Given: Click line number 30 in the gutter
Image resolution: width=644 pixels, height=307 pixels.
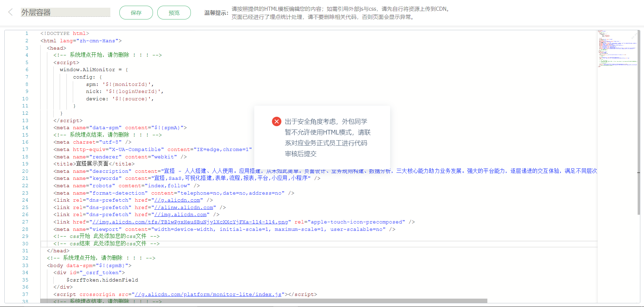Looking at the screenshot, I should tap(25, 244).
